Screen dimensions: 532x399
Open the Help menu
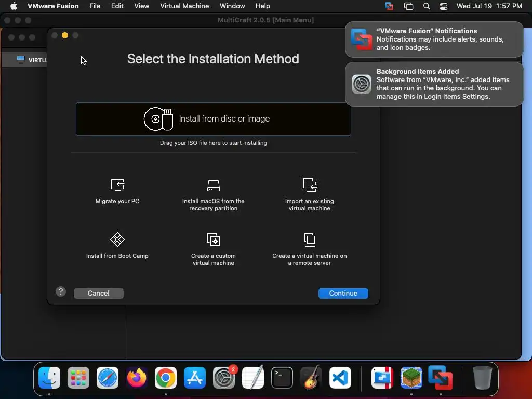click(262, 6)
